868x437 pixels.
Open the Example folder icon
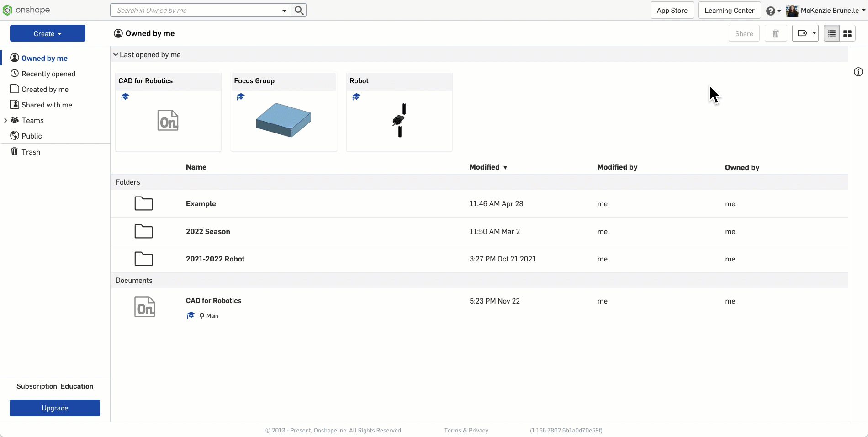pyautogui.click(x=143, y=203)
